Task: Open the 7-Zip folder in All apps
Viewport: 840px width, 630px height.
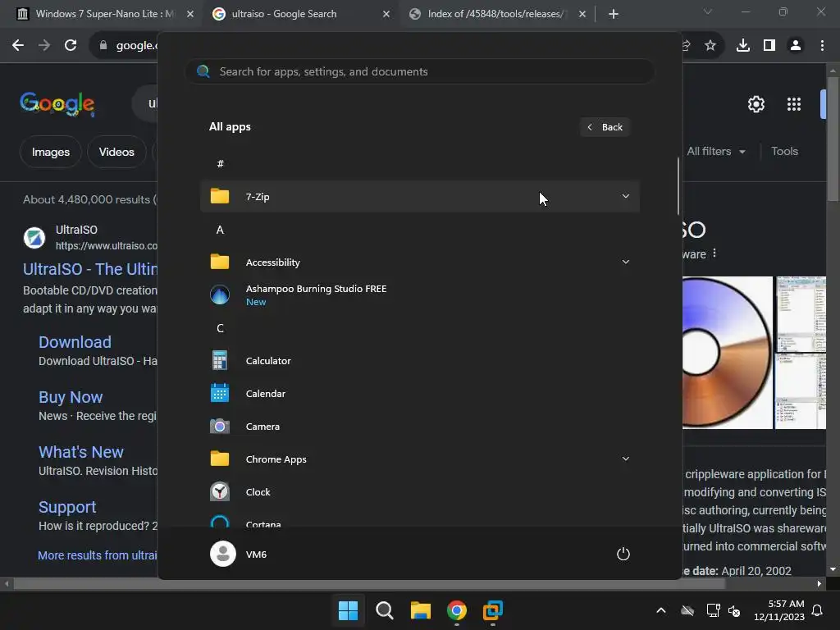Action: (x=419, y=197)
